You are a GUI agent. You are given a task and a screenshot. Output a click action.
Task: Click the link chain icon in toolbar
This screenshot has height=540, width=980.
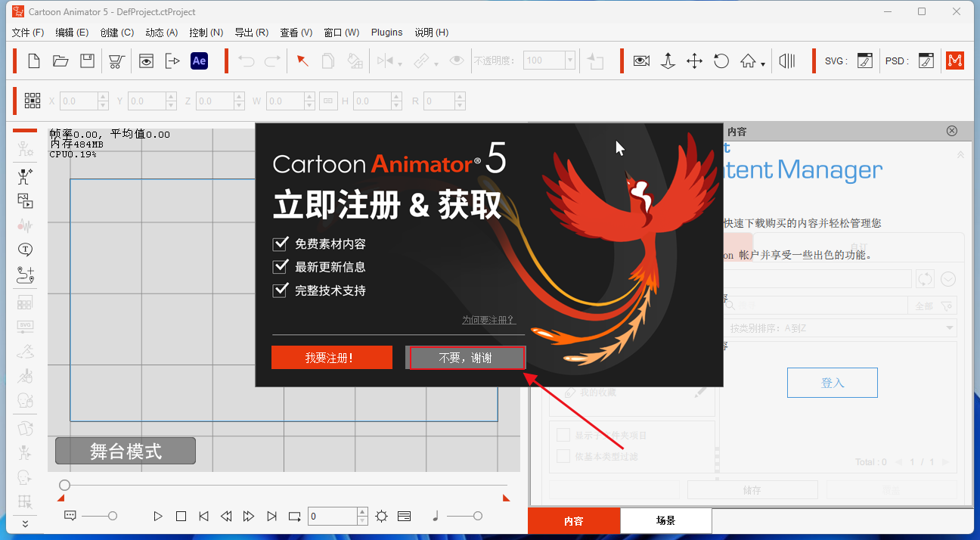(x=421, y=61)
